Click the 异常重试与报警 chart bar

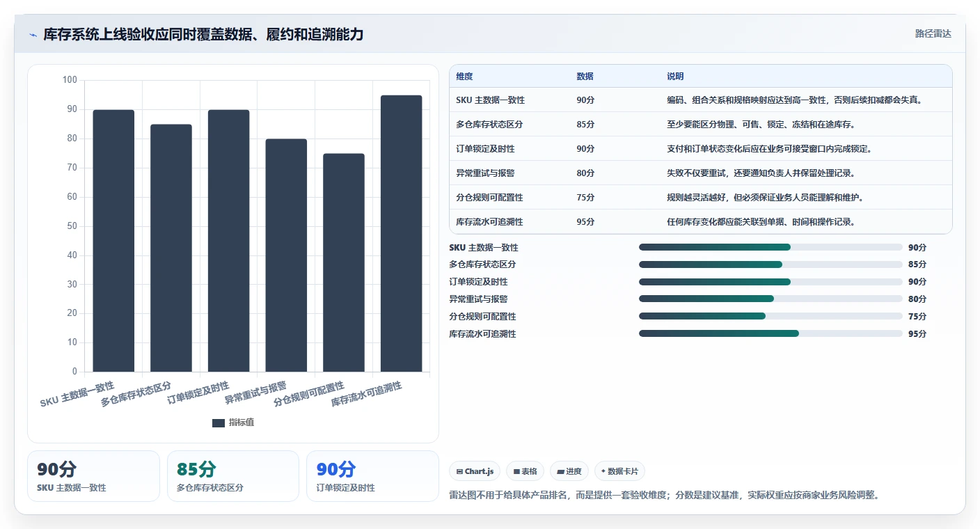point(286,255)
